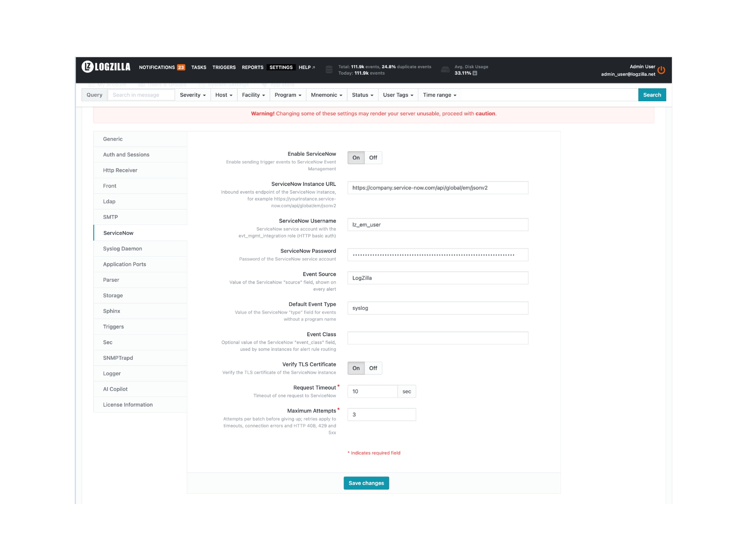
Task: Click the Default Event Type field
Action: [438, 308]
